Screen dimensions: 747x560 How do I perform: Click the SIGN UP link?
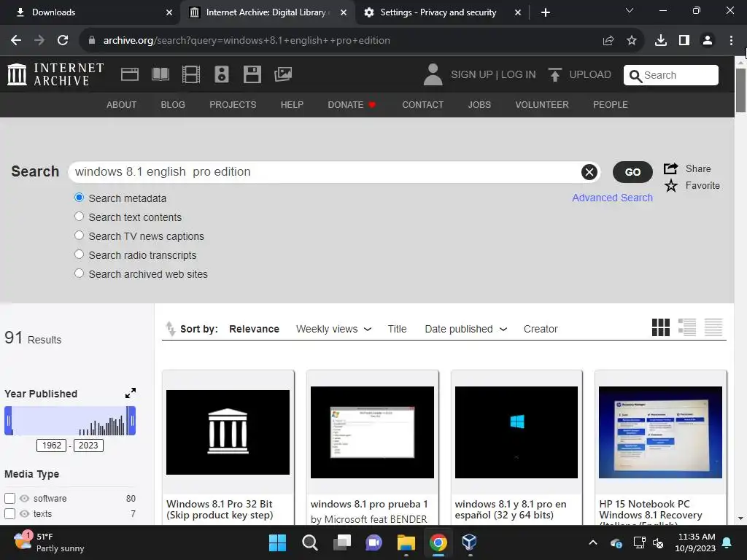472,75
